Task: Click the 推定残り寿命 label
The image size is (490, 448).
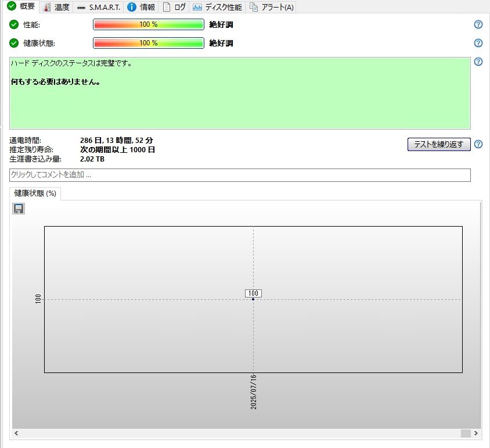Action: [x=31, y=149]
